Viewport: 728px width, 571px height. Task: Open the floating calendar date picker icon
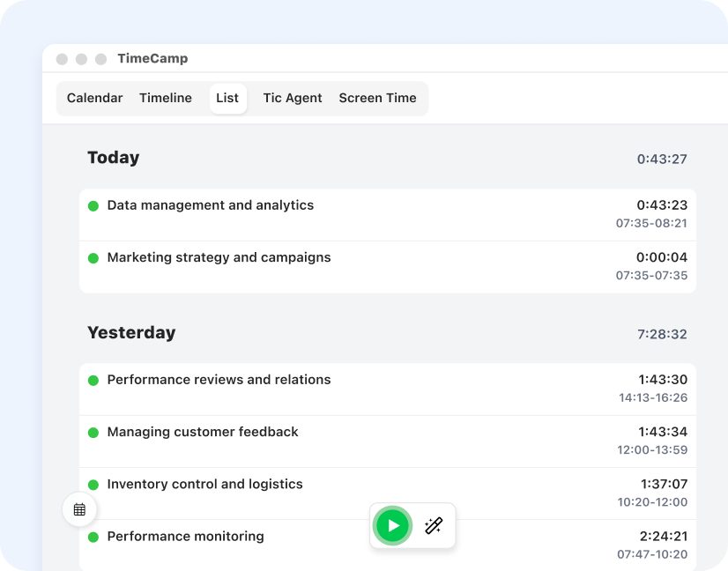click(x=79, y=509)
